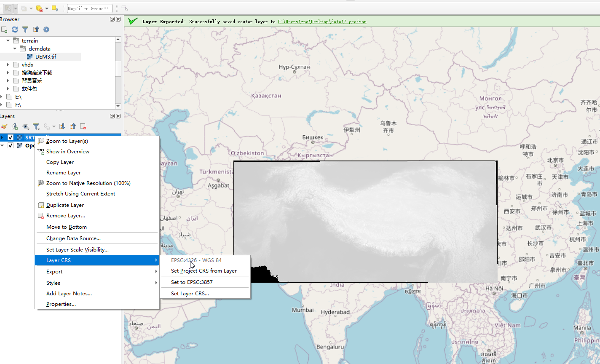The height and width of the screenshot is (364, 600).
Task: Click the Select Features by area tool
Action: (x=8, y=8)
